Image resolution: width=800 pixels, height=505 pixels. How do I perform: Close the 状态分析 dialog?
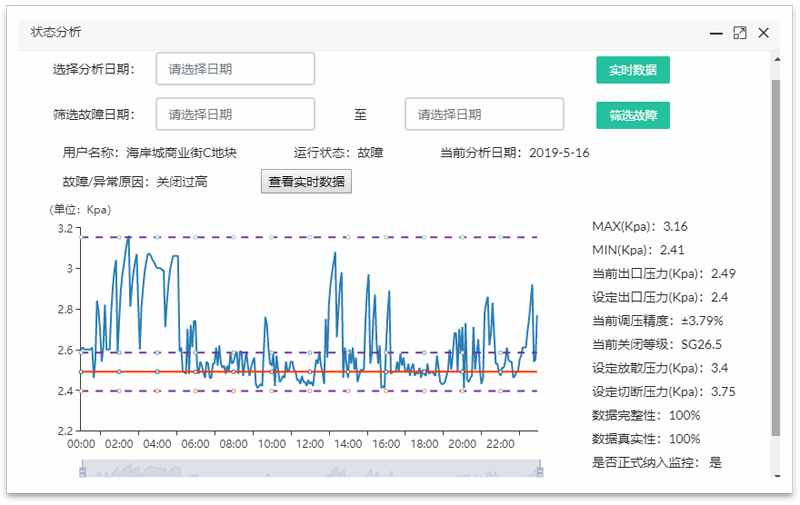click(x=764, y=33)
